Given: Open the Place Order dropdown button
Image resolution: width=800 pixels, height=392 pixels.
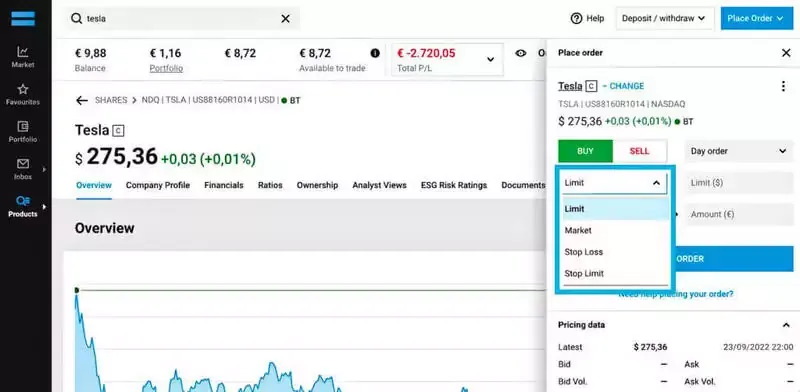Looking at the screenshot, I should click(757, 18).
